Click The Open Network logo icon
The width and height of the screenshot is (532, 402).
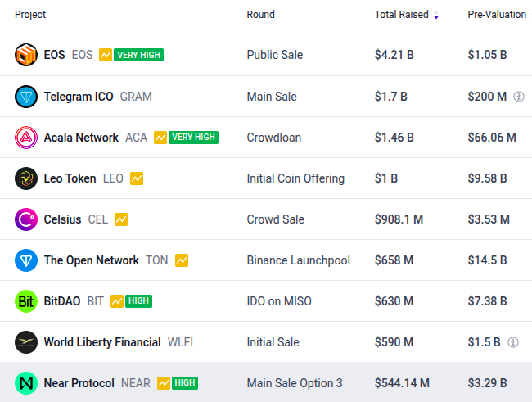(26, 260)
